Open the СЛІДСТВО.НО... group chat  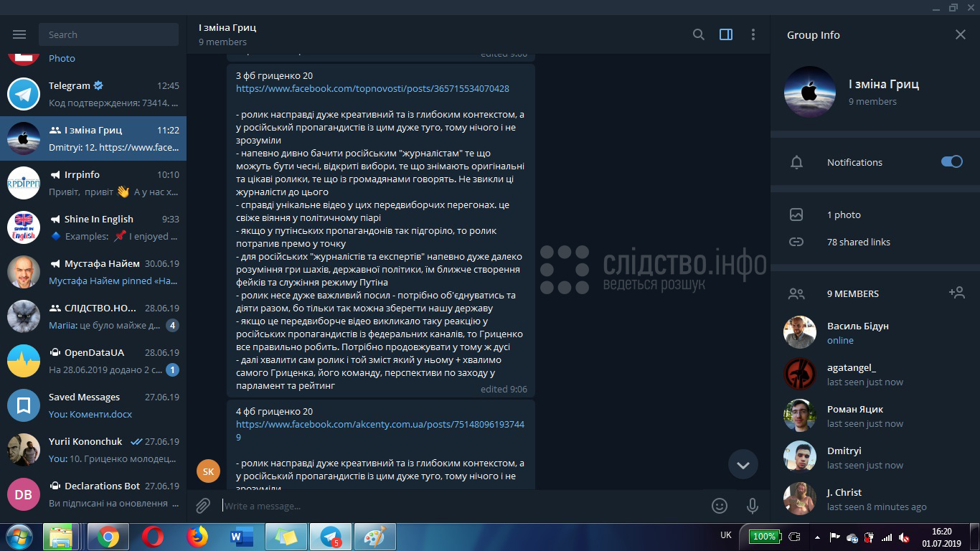[x=93, y=316]
